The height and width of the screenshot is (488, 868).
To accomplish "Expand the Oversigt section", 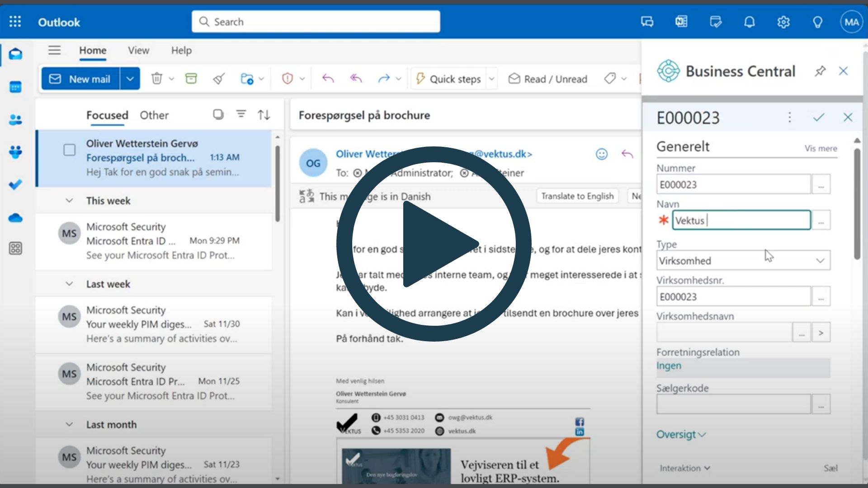I will [681, 434].
